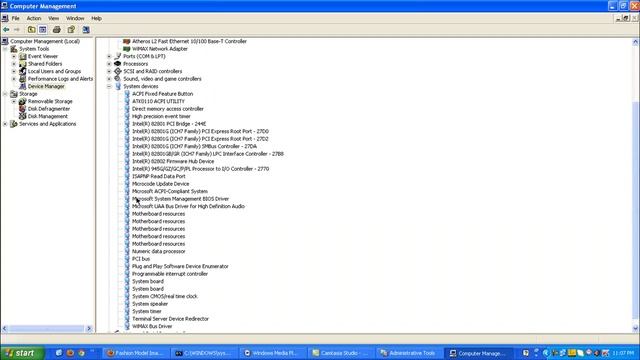Expand the Event Viewer tree node
Viewport: 640px width, 360px height.
(x=14, y=56)
